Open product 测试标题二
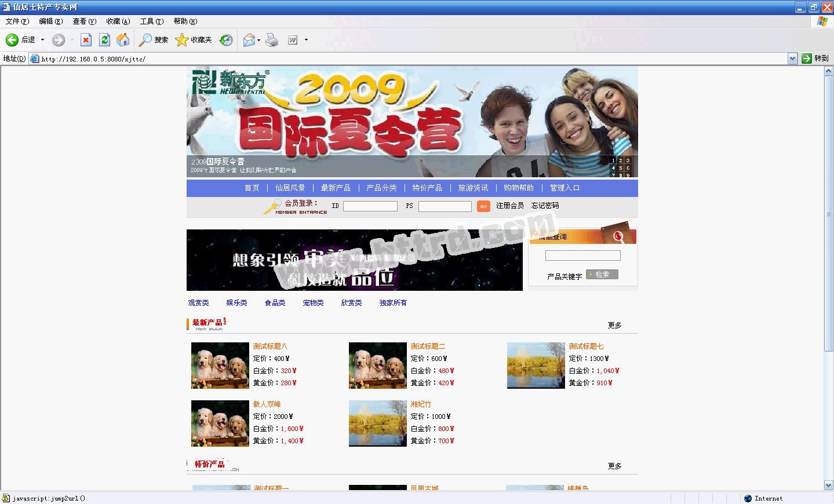 tap(428, 346)
